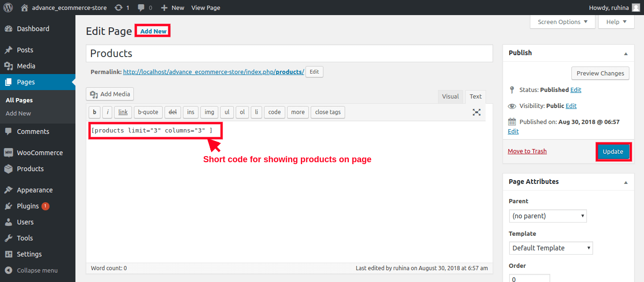
Task: Open the Template dropdown
Action: (551, 248)
